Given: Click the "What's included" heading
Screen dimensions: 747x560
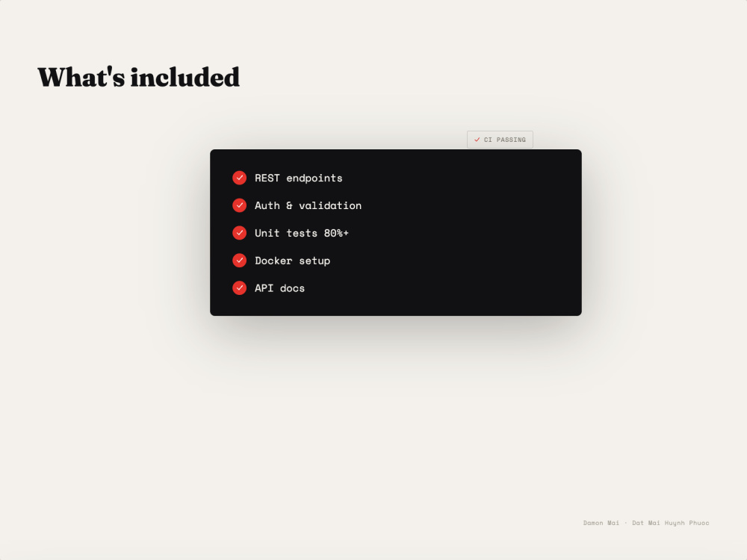Looking at the screenshot, I should 139,77.
